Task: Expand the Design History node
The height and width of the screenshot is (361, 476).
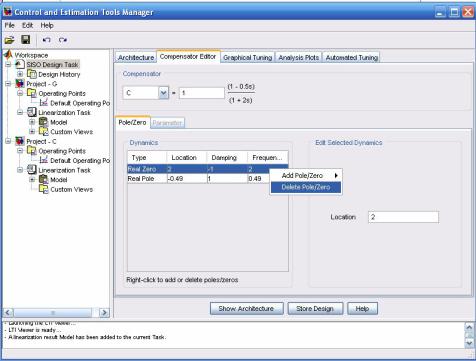Action: [20, 74]
